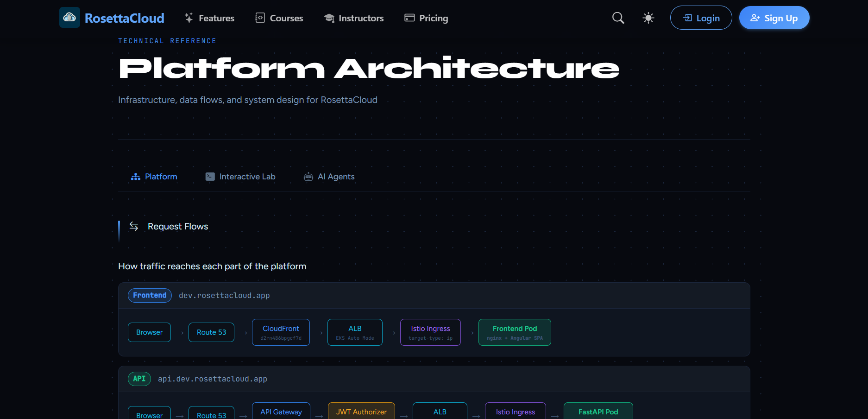Open the search magnifier icon
This screenshot has height=419, width=868.
pyautogui.click(x=618, y=18)
